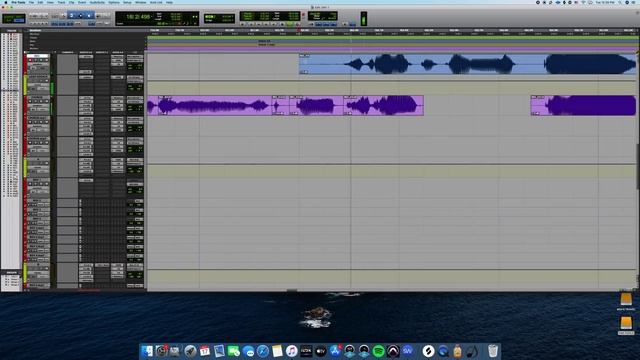This screenshot has height=360, width=640.
Task: Open output path selector on first track
Action: point(135,60)
